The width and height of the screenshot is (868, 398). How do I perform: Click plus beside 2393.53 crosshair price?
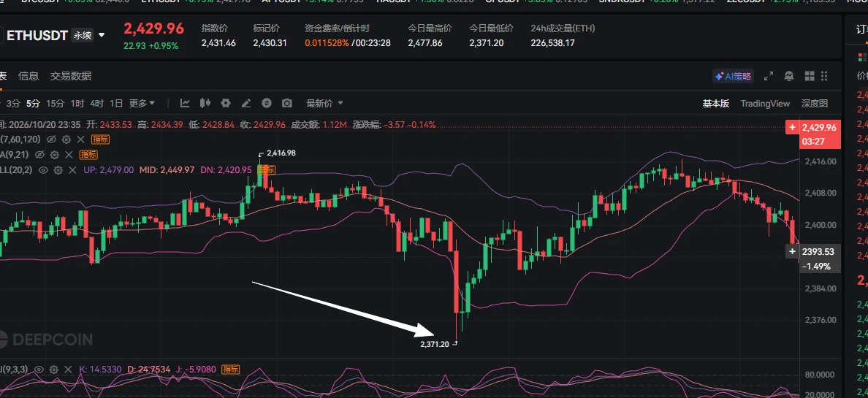792,251
